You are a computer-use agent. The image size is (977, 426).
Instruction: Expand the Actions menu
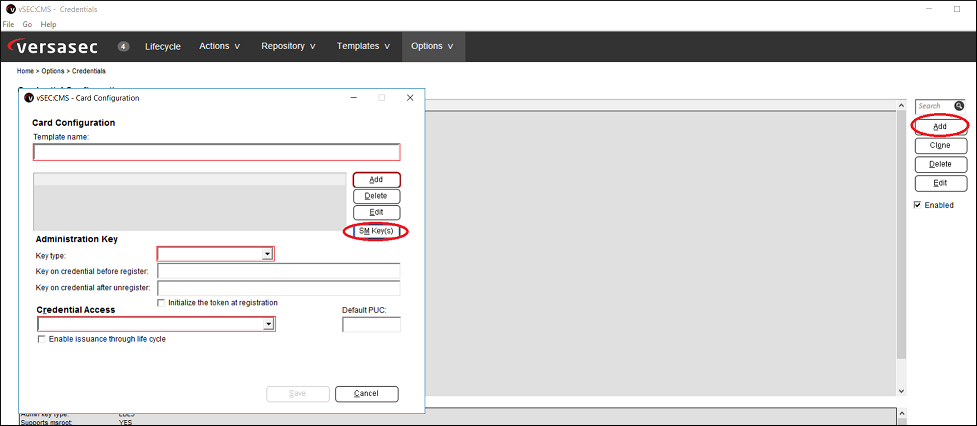click(x=219, y=46)
